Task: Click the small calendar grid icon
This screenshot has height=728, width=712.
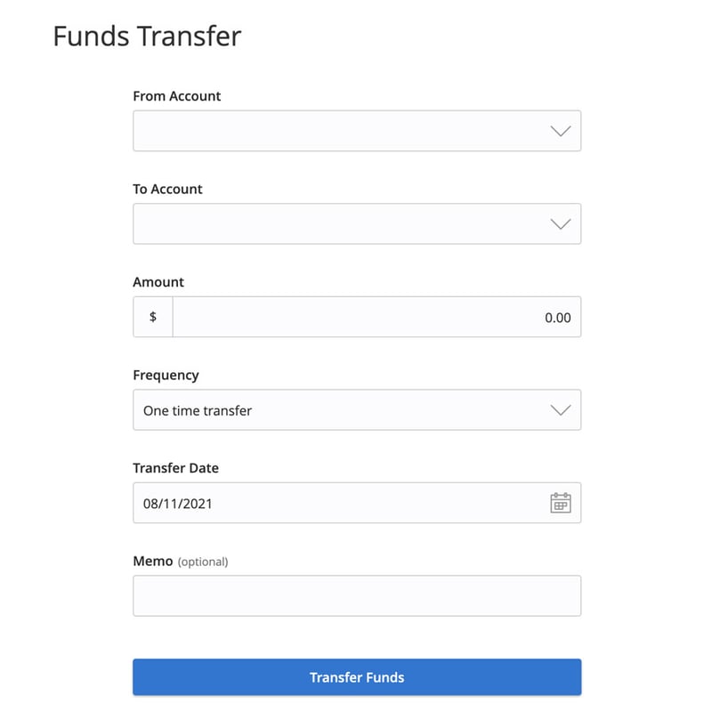Action: pyautogui.click(x=561, y=502)
